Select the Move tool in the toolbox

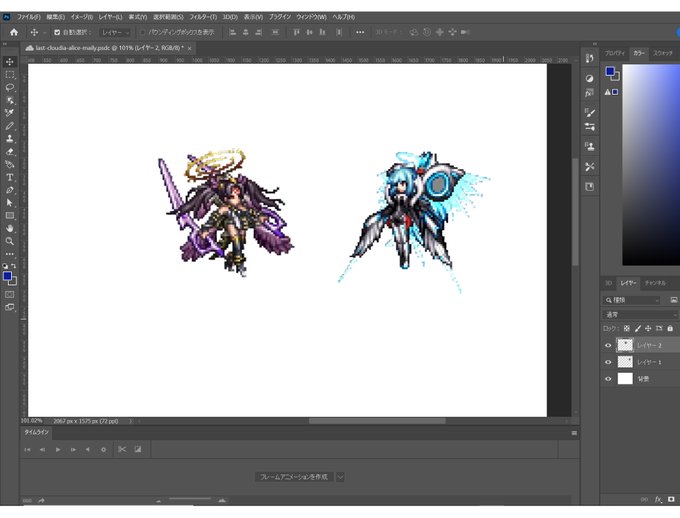click(10, 62)
